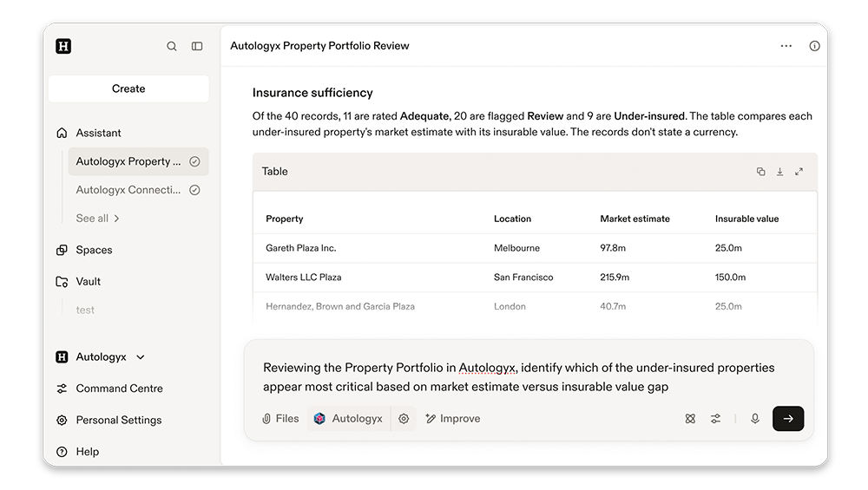Viewport: 868px width, 490px height.
Task: Click the Property column header
Action: [x=285, y=219]
